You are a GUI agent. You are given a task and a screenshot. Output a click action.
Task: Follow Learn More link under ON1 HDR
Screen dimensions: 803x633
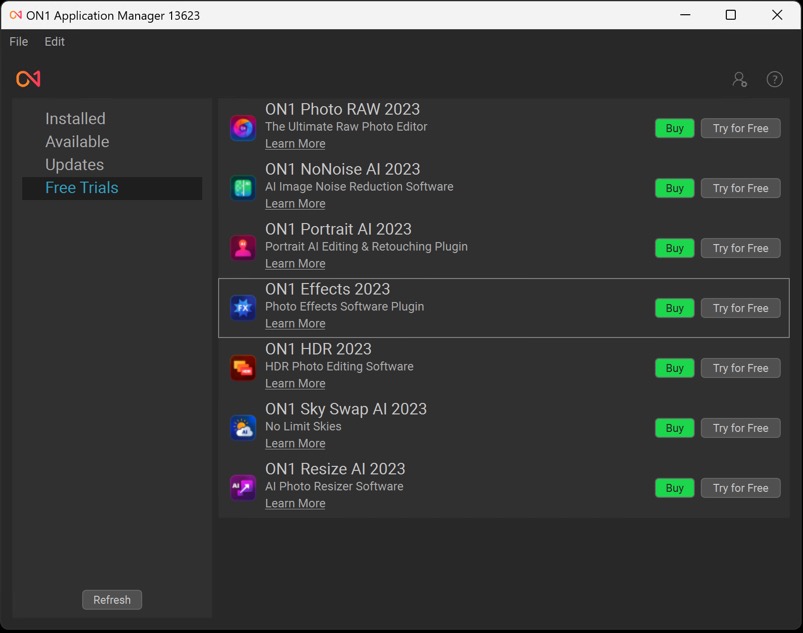(x=295, y=384)
